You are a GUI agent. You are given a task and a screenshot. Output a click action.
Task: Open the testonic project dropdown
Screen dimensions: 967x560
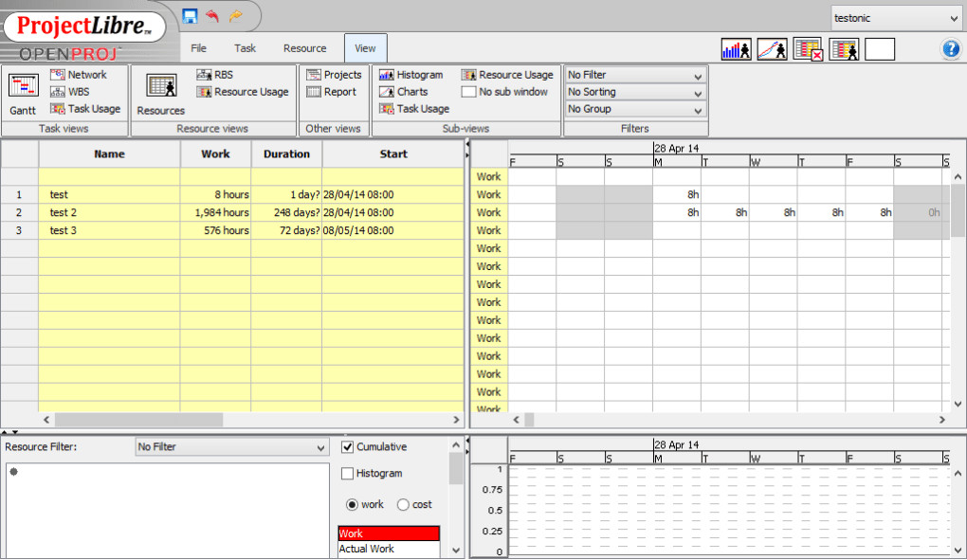click(896, 18)
